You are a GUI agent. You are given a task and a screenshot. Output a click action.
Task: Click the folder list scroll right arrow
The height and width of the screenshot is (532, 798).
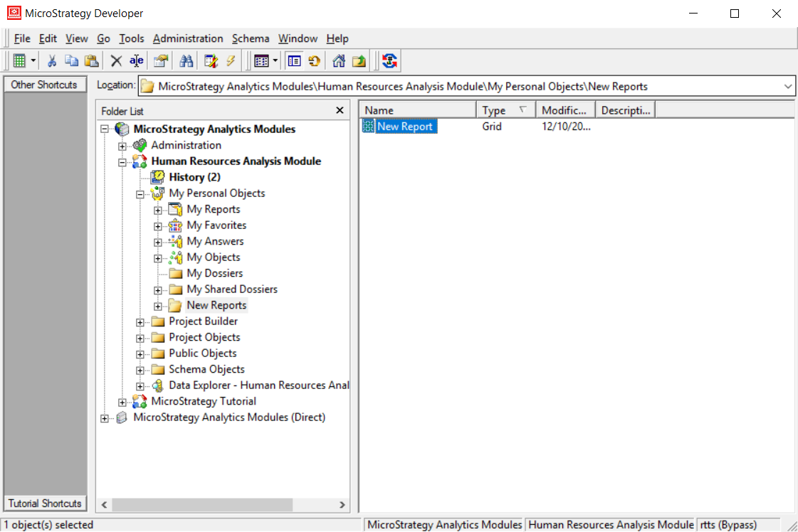click(342, 504)
